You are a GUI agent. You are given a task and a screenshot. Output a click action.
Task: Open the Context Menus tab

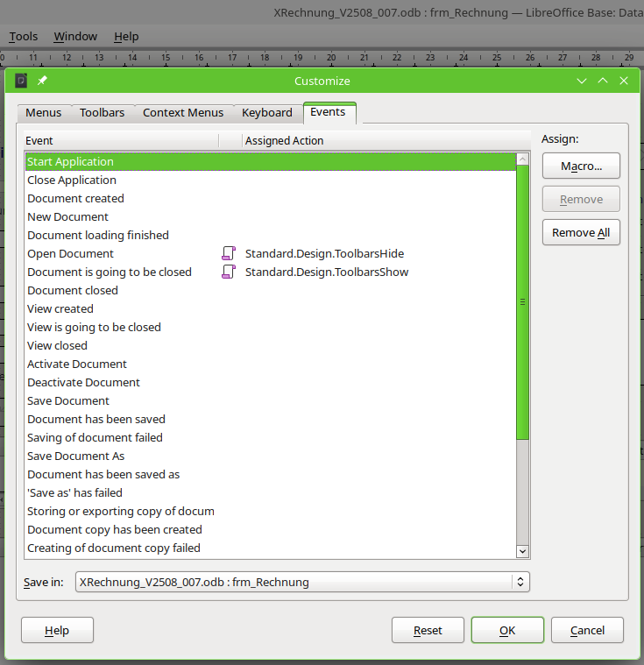pyautogui.click(x=183, y=113)
